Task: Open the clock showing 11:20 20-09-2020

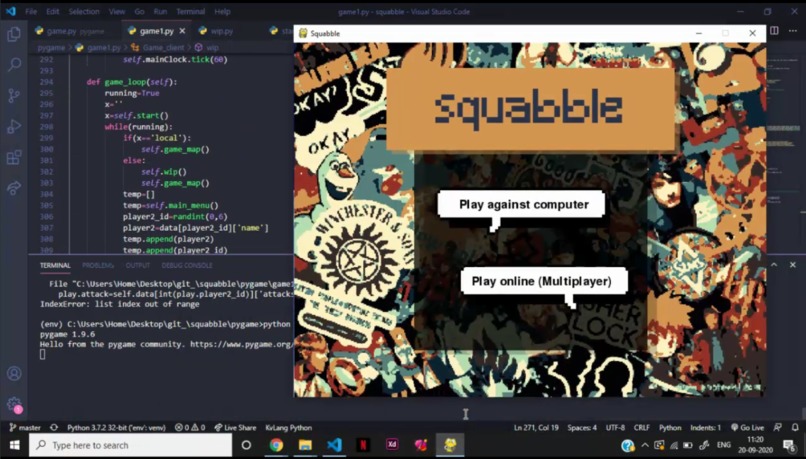Action: click(755, 445)
